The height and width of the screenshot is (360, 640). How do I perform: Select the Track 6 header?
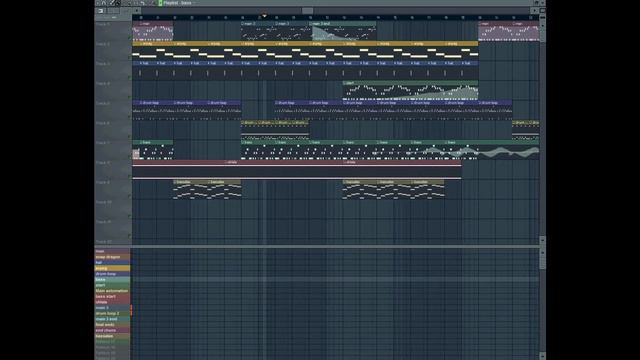point(113,130)
